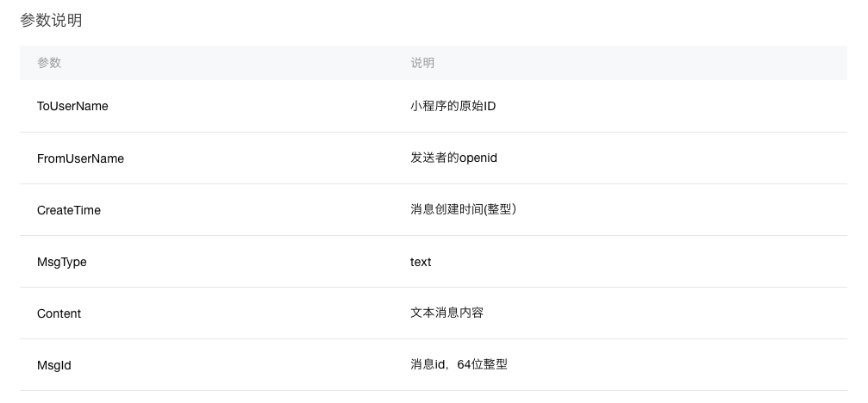
Task: Click the 64位 text in MsgId description
Action: pyautogui.click(x=471, y=364)
